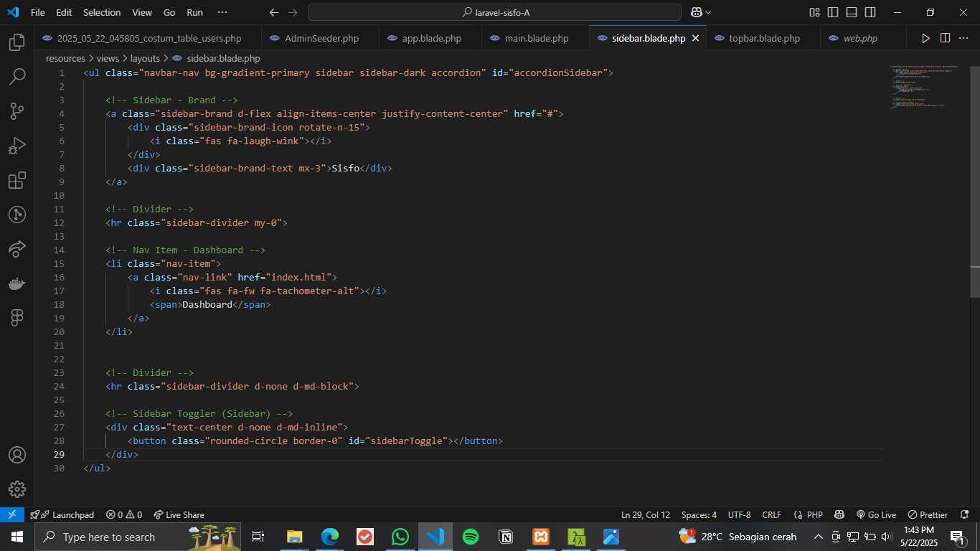Expand the title bar overflow menu (three dots)
980x551 pixels.
[222, 12]
